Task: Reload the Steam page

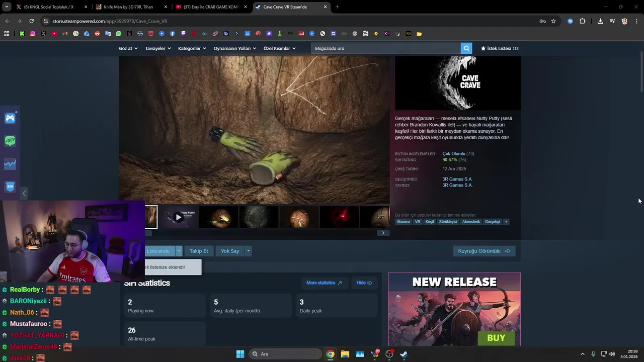Action: coord(31,21)
